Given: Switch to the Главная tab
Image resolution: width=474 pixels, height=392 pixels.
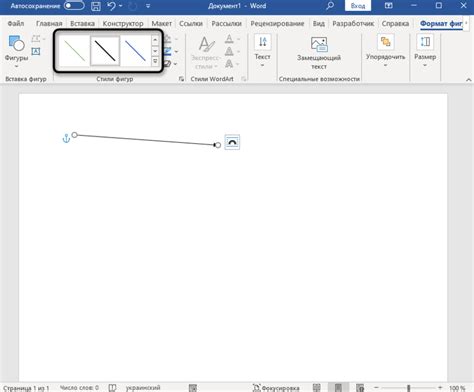Looking at the screenshot, I should click(49, 24).
